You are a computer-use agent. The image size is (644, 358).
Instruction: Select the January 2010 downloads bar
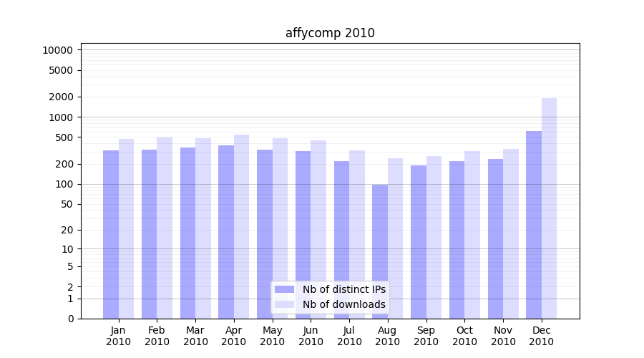pos(126,228)
